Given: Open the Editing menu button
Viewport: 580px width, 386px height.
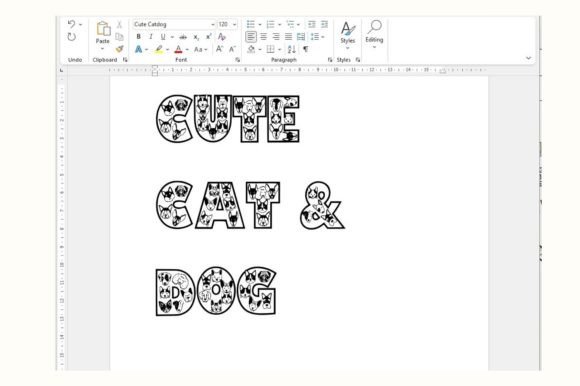Looking at the screenshot, I should (x=374, y=34).
